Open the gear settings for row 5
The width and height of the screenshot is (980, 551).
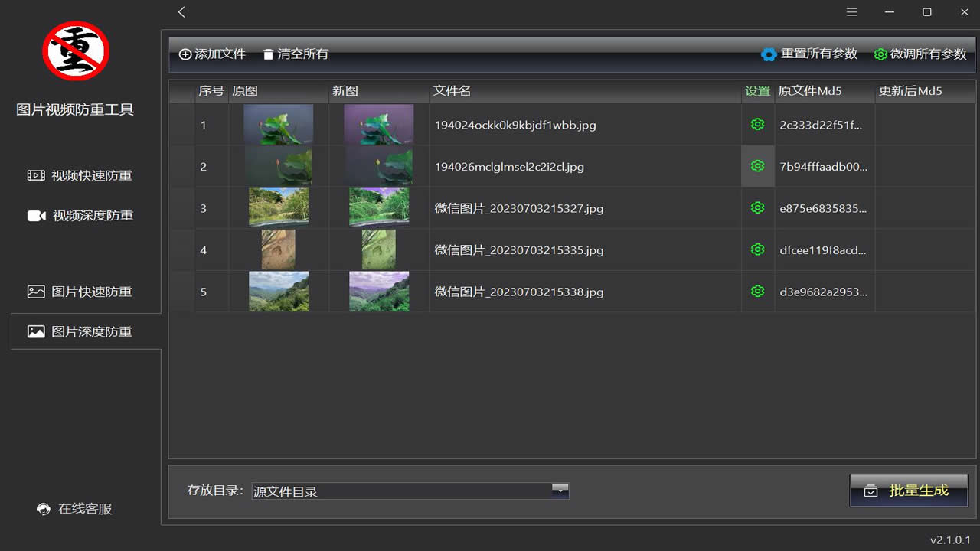coord(757,291)
